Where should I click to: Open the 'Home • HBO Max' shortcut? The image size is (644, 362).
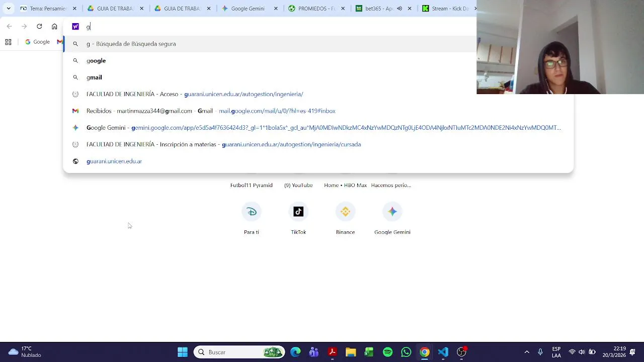[x=345, y=186]
